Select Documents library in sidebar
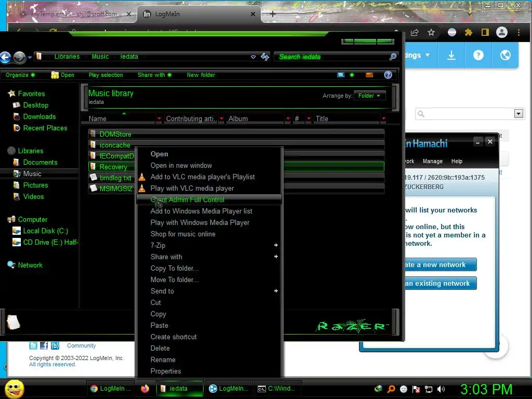532x399 pixels. [x=40, y=162]
